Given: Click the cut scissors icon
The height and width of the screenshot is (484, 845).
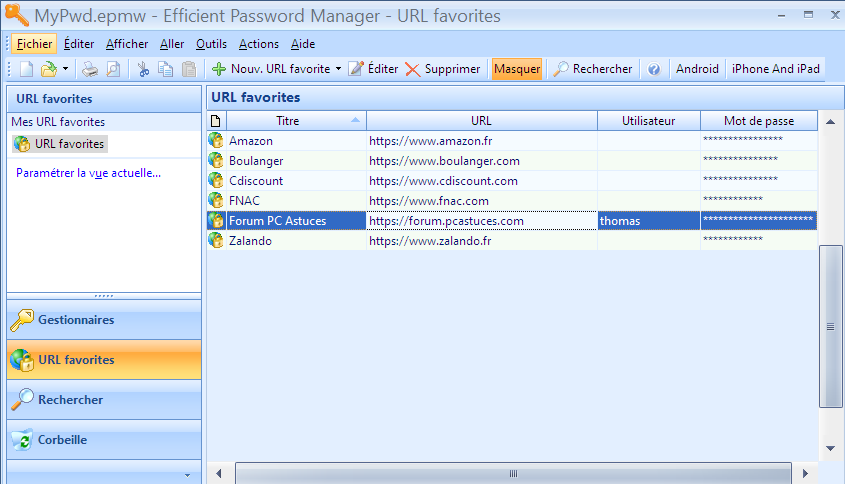Looking at the screenshot, I should pyautogui.click(x=143, y=69).
